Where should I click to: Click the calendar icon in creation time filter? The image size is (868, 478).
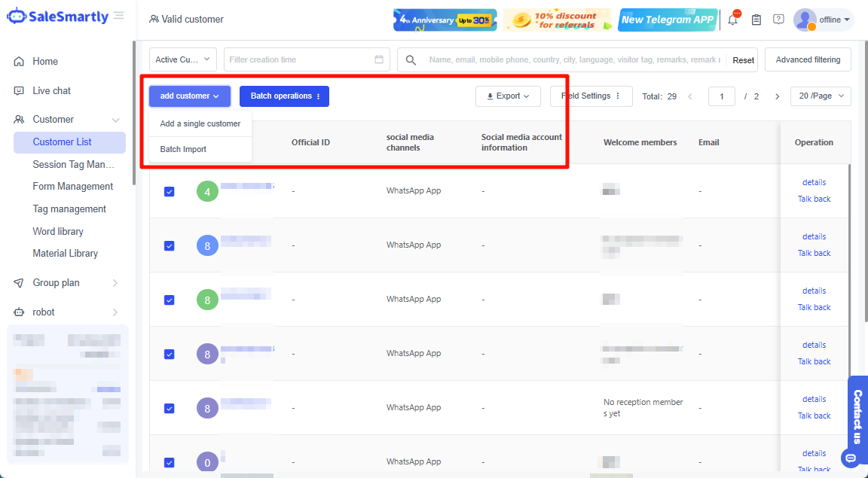click(379, 59)
